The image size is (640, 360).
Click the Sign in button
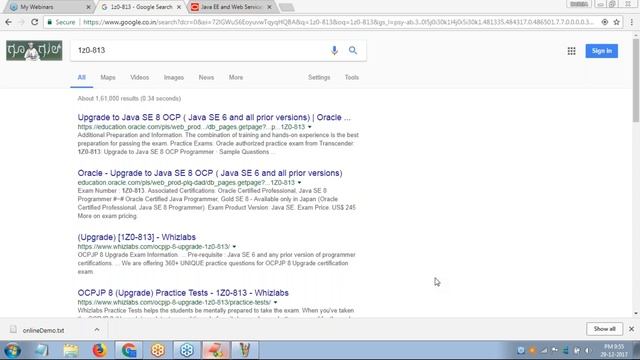pos(602,51)
